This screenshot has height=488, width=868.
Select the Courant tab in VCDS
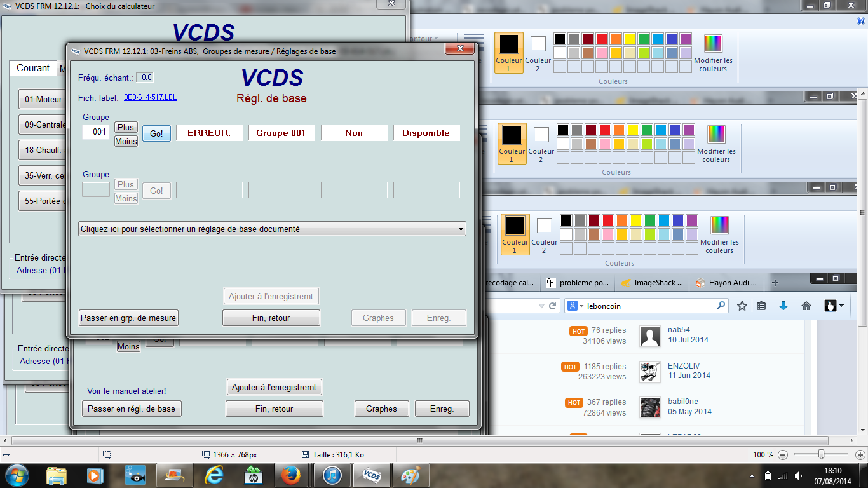pos(33,68)
